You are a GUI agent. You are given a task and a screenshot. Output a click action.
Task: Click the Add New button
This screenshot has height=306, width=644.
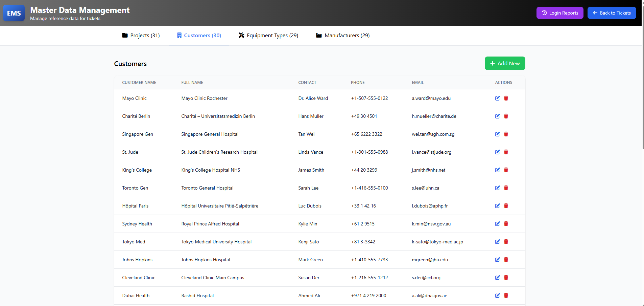[505, 63]
